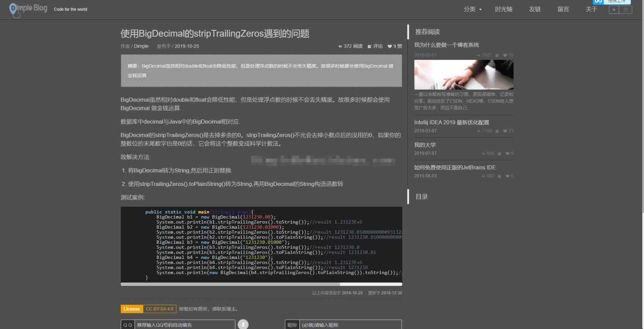Click the 推荐阅读 section heading
This screenshot has width=644, height=329.
(x=428, y=32)
